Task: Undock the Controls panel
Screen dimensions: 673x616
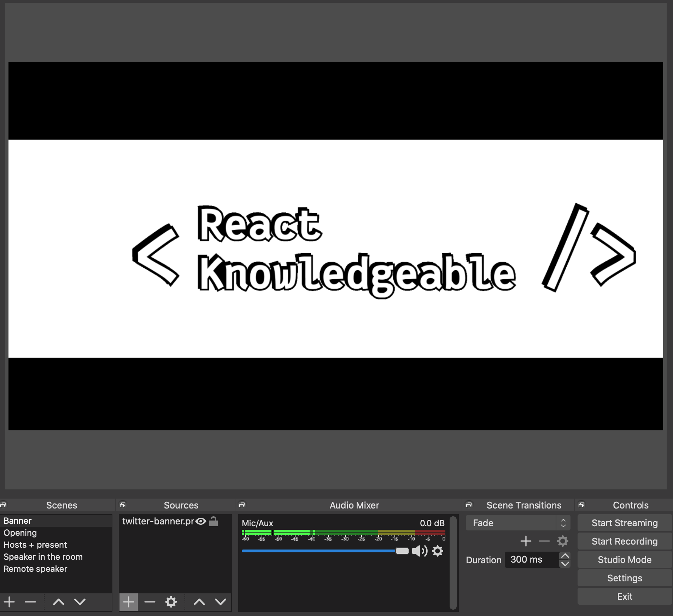Action: click(581, 505)
